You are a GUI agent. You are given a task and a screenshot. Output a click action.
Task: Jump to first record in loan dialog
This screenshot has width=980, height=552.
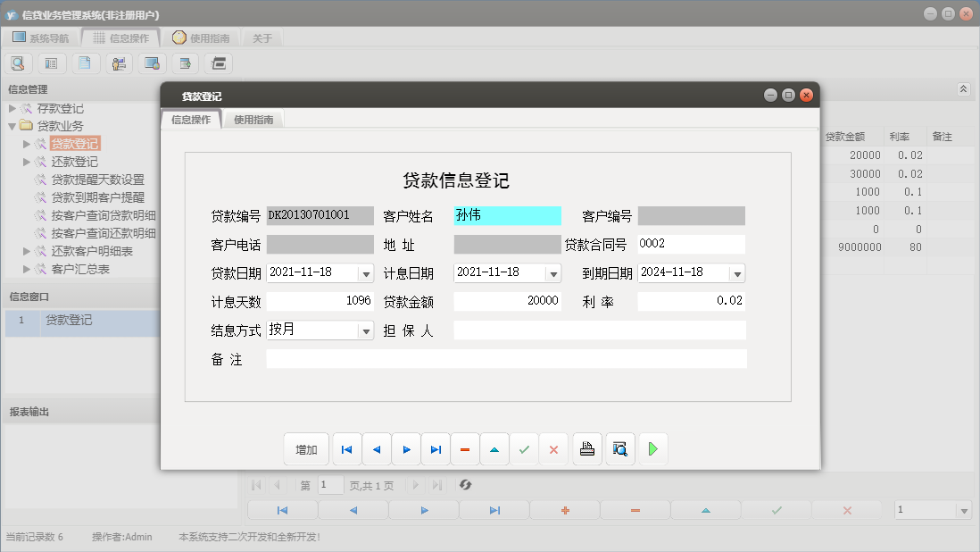coord(346,449)
